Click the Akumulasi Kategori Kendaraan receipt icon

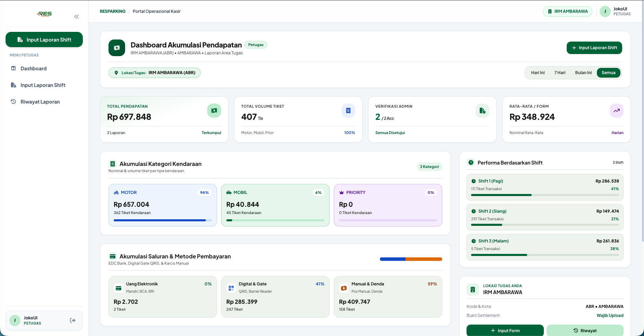click(112, 164)
